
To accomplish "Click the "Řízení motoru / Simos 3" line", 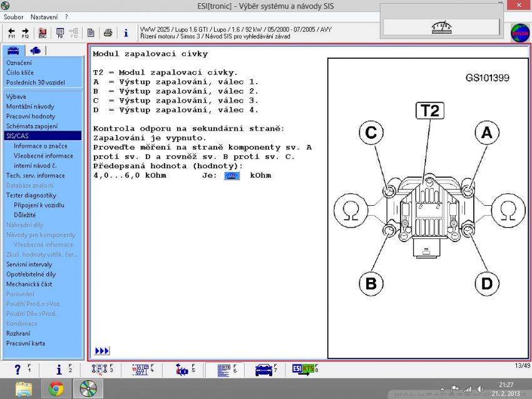I will 170,37.
